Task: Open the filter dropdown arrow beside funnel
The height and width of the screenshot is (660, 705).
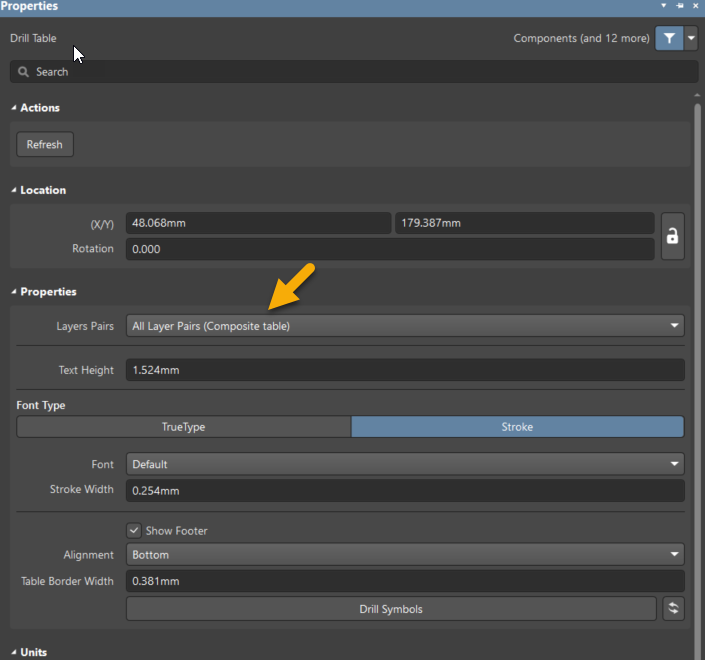Action: coord(691,38)
